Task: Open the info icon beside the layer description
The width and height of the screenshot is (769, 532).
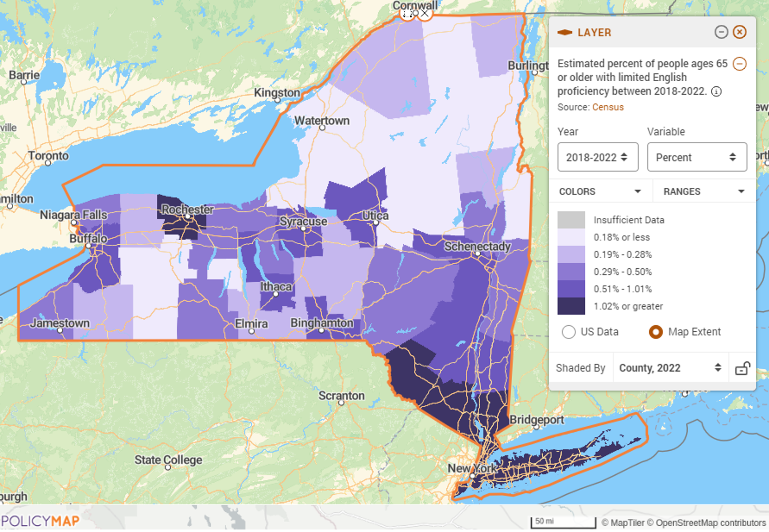Action: [716, 92]
